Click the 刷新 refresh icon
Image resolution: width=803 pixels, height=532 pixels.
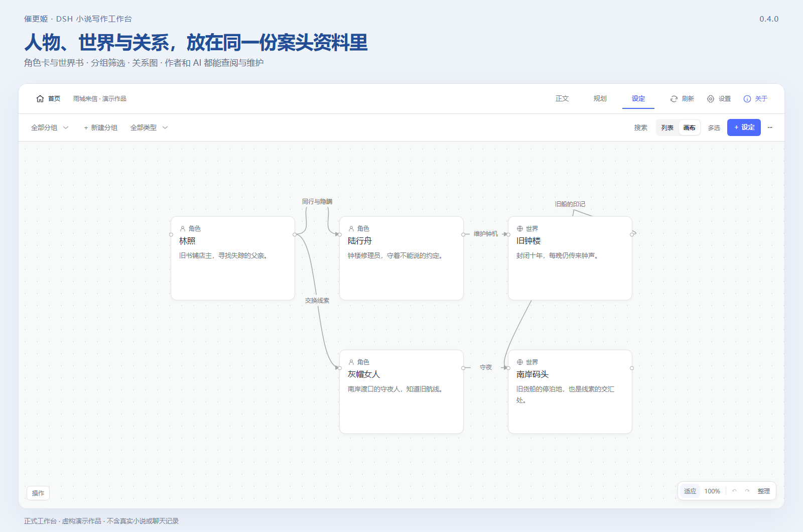674,99
